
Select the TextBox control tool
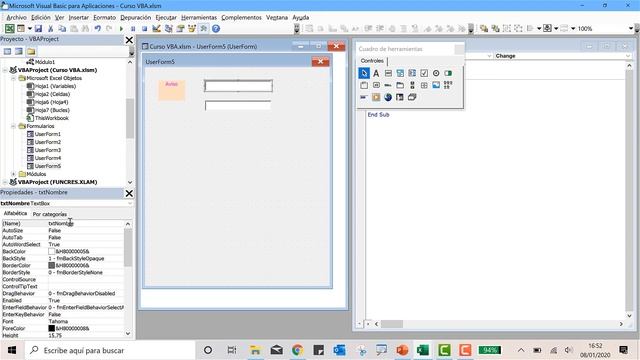388,73
